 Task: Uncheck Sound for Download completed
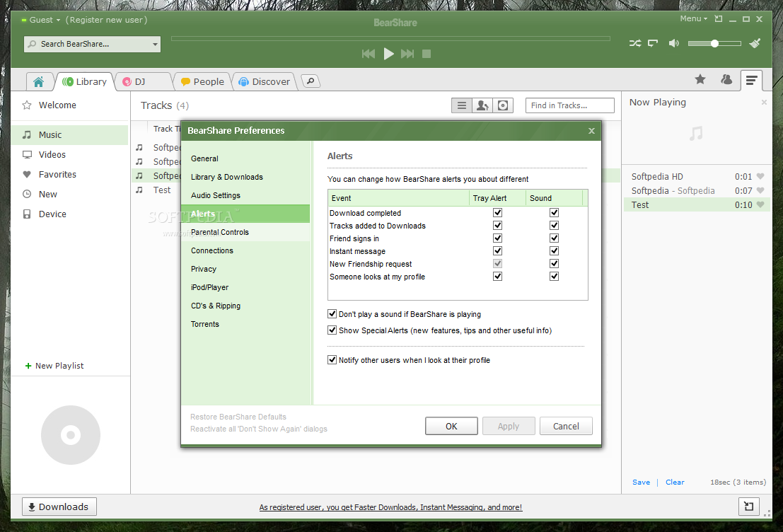(554, 213)
